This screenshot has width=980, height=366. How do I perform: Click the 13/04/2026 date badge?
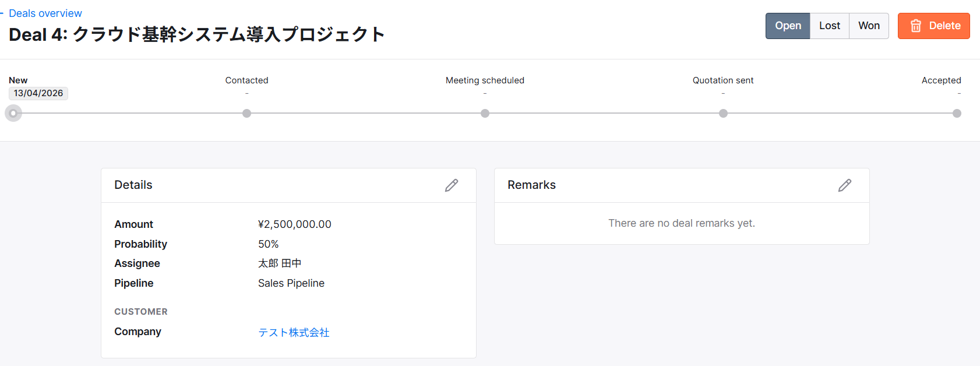(x=38, y=93)
